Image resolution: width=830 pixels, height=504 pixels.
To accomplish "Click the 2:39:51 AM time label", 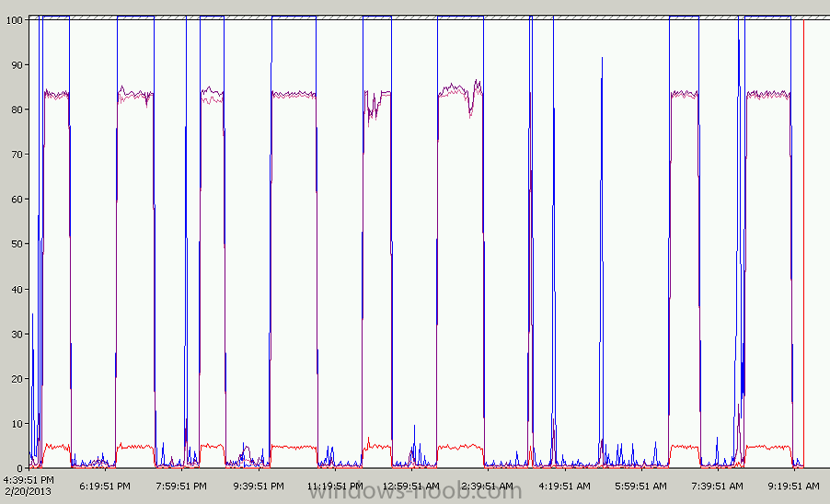I will (x=488, y=486).
